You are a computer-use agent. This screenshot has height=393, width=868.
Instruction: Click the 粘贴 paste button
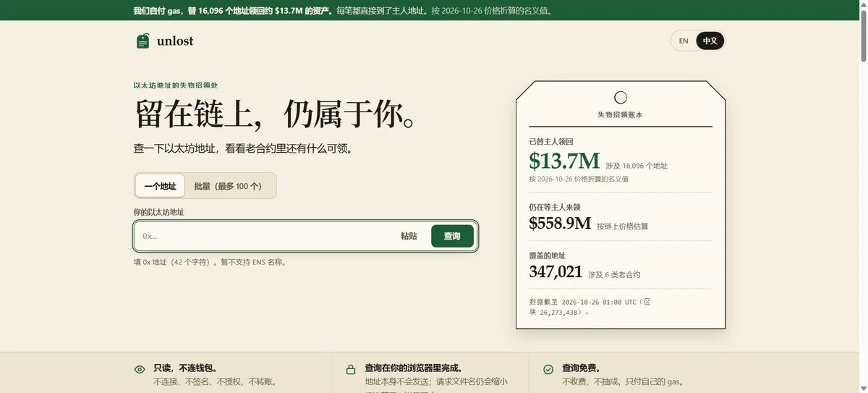[x=409, y=236]
